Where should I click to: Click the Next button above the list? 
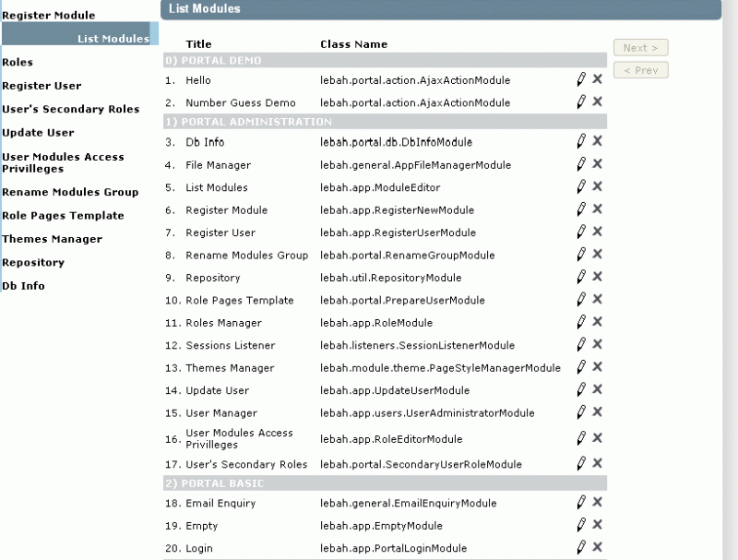pyautogui.click(x=640, y=47)
